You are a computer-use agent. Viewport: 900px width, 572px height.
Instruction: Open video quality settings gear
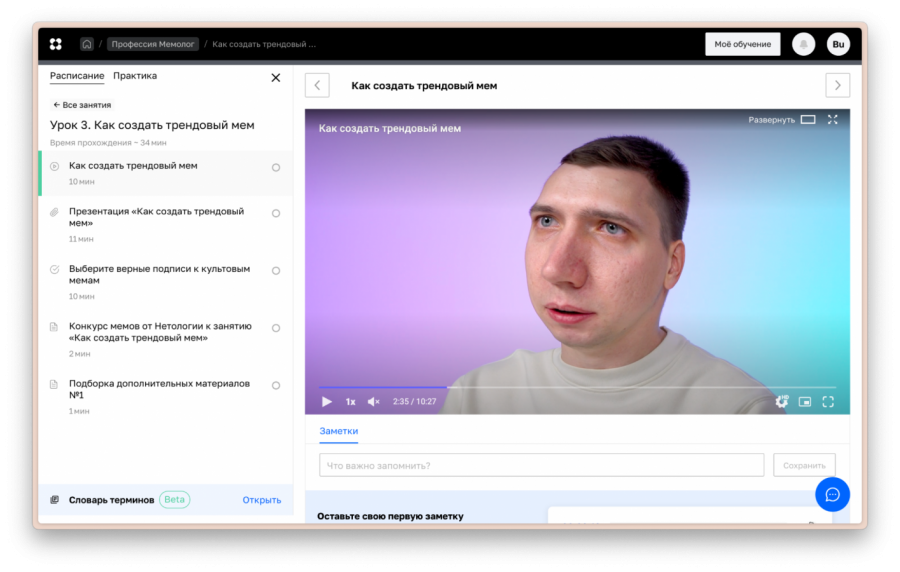pyautogui.click(x=782, y=401)
